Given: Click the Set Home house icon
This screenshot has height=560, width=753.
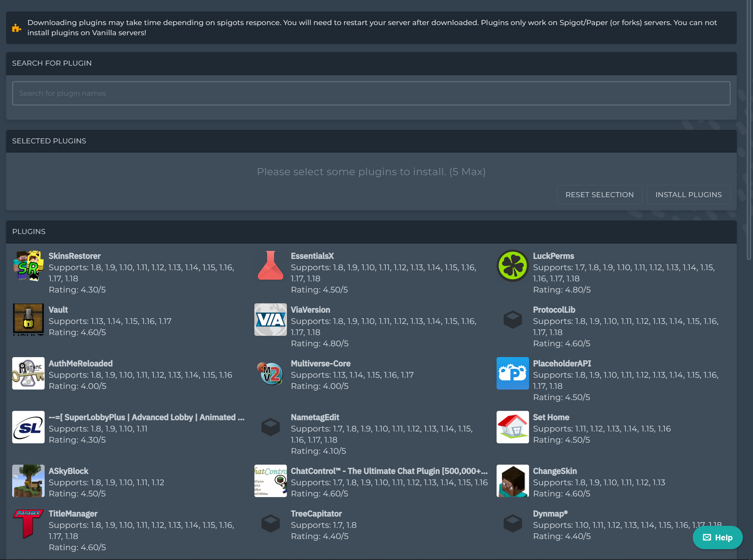Looking at the screenshot, I should pyautogui.click(x=512, y=427).
